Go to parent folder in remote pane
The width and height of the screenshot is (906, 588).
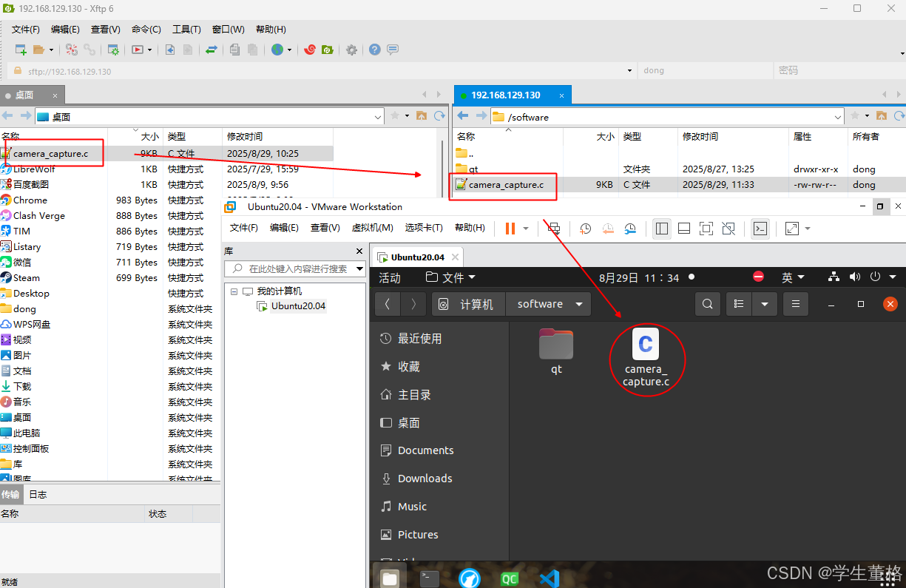tap(881, 116)
